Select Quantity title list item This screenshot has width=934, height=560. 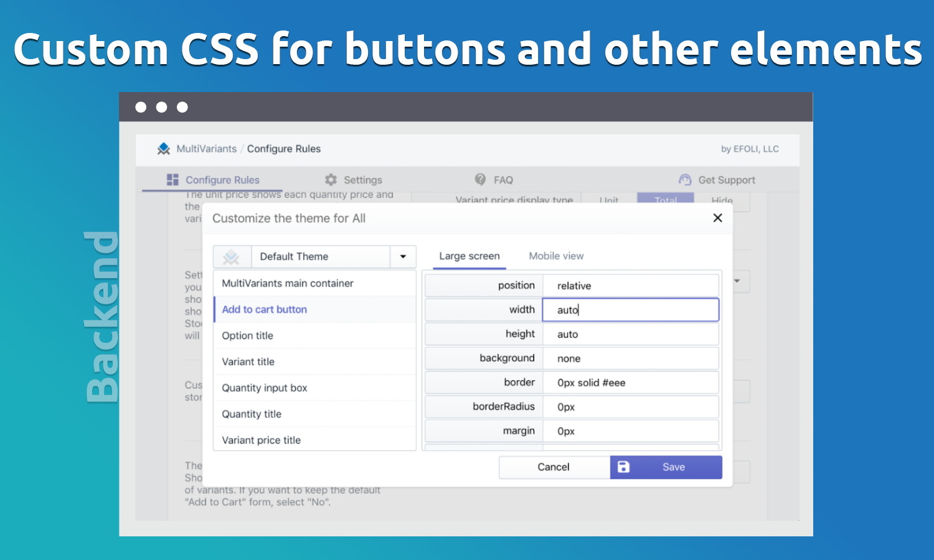(x=314, y=414)
